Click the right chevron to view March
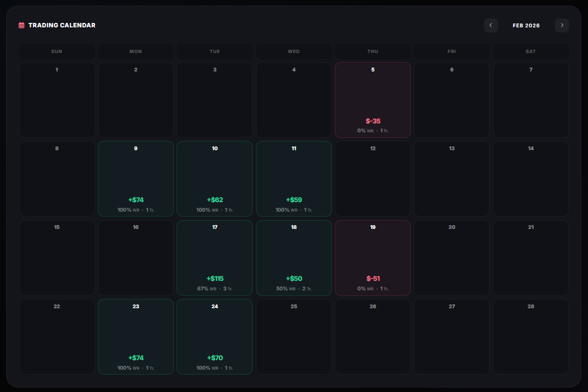Image resolution: width=588 pixels, height=392 pixels. (x=562, y=25)
